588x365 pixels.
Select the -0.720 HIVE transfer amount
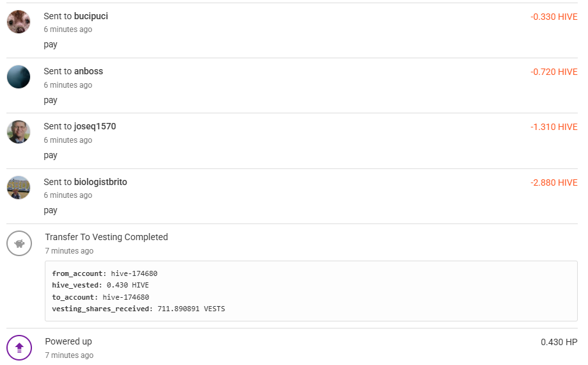pos(553,72)
